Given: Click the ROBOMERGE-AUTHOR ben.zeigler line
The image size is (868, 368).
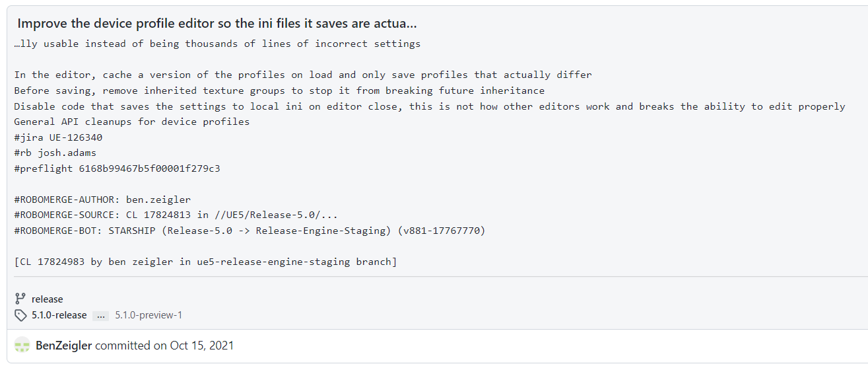Looking at the screenshot, I should point(102,200).
